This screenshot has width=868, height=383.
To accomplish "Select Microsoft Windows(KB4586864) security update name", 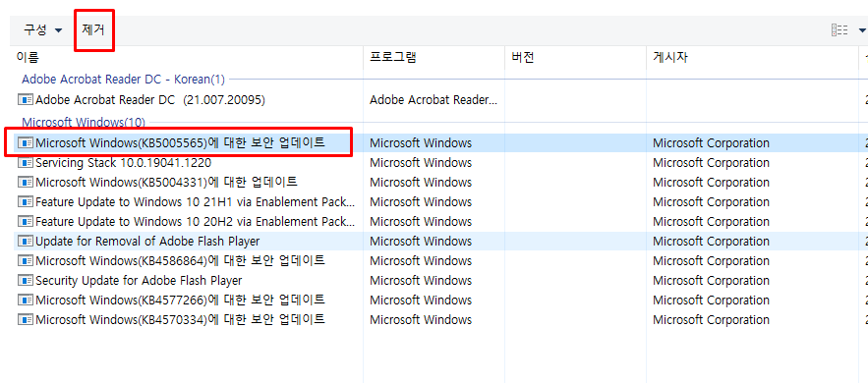I will (x=180, y=261).
